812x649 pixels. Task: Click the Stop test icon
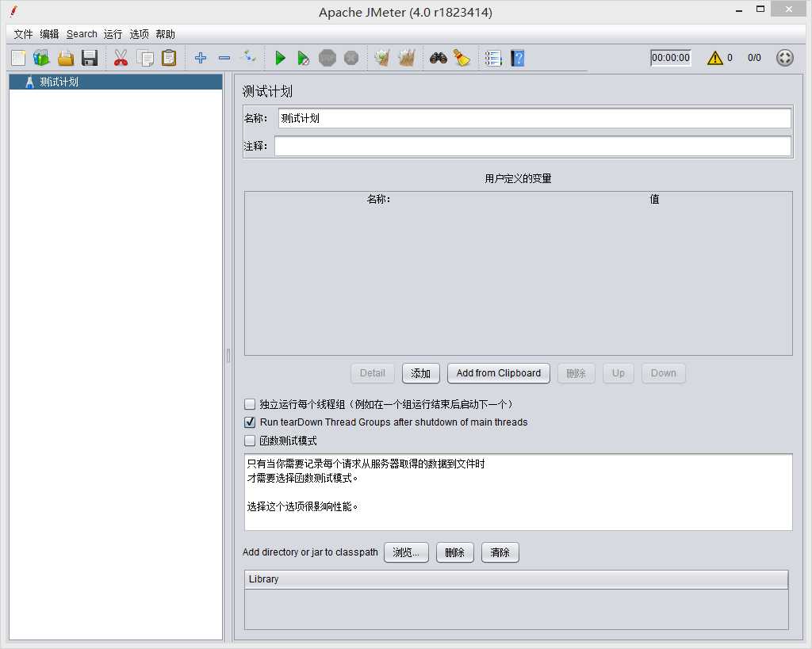(327, 58)
